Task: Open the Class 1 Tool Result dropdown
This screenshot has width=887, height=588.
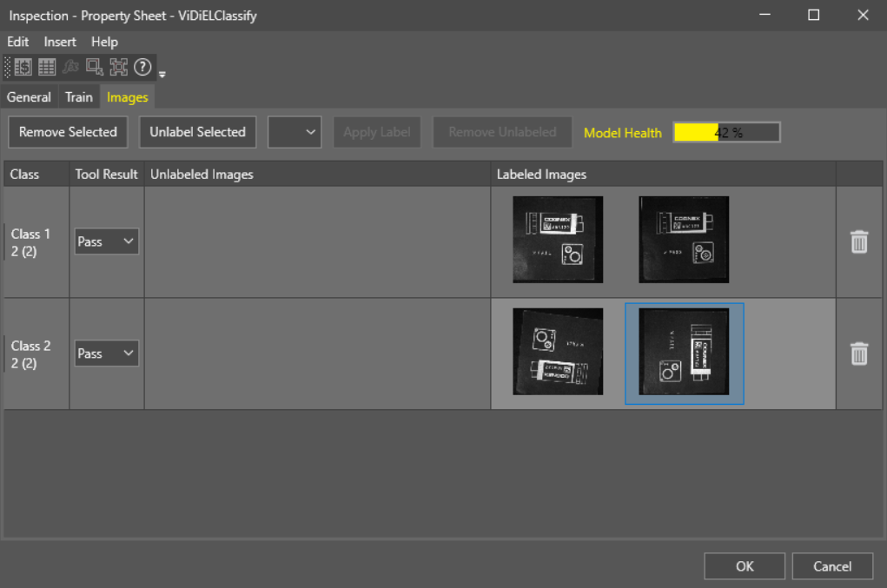Action: (x=106, y=241)
